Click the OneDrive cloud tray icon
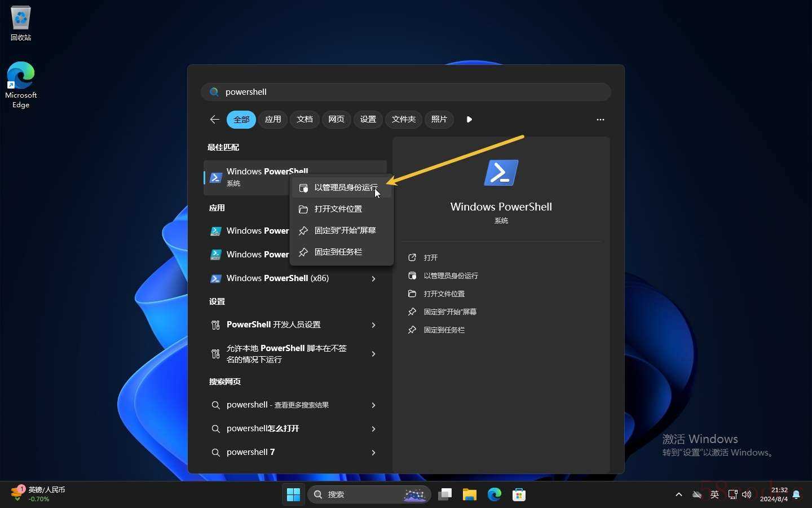 pos(697,494)
